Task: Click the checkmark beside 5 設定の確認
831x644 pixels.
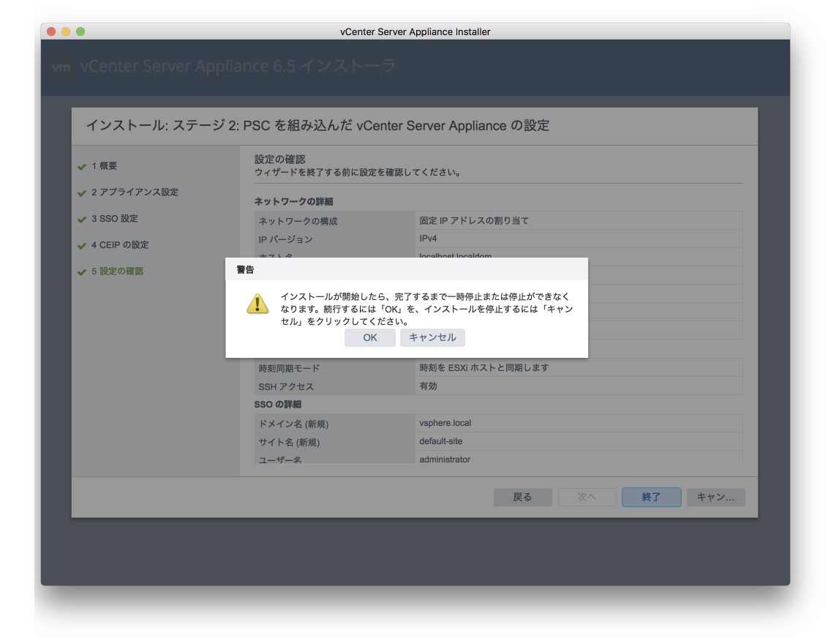Action: 83,271
